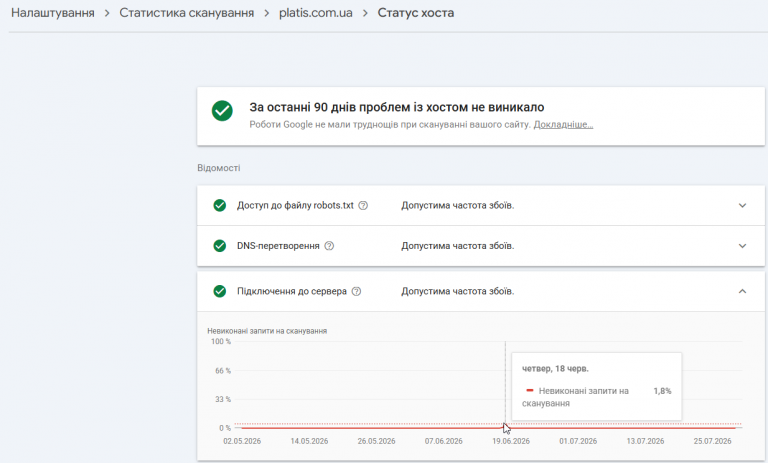Open the platis.com.ua breadcrumb
768x463 pixels.
(x=316, y=13)
